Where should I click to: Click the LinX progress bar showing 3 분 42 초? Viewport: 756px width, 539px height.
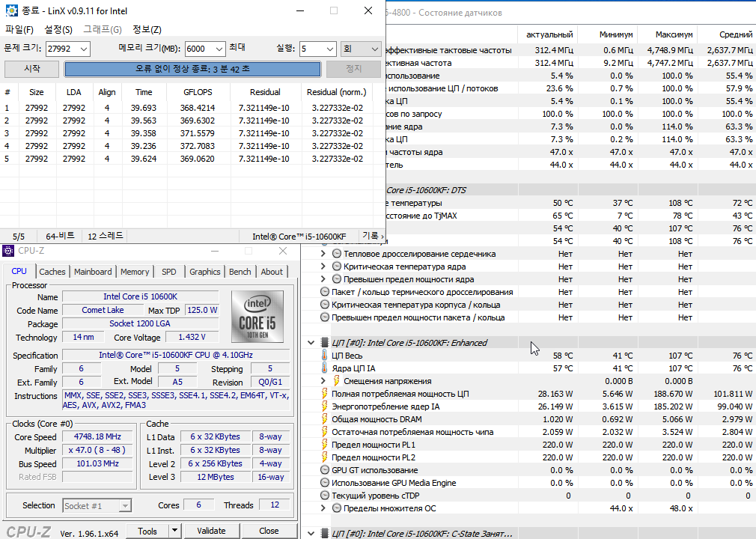tap(192, 69)
